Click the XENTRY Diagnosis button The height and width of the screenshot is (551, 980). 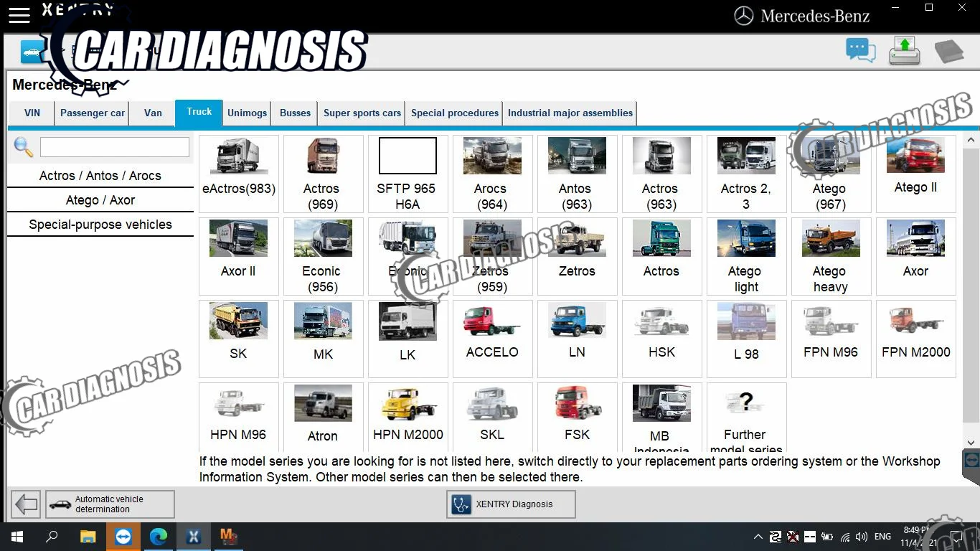(511, 504)
